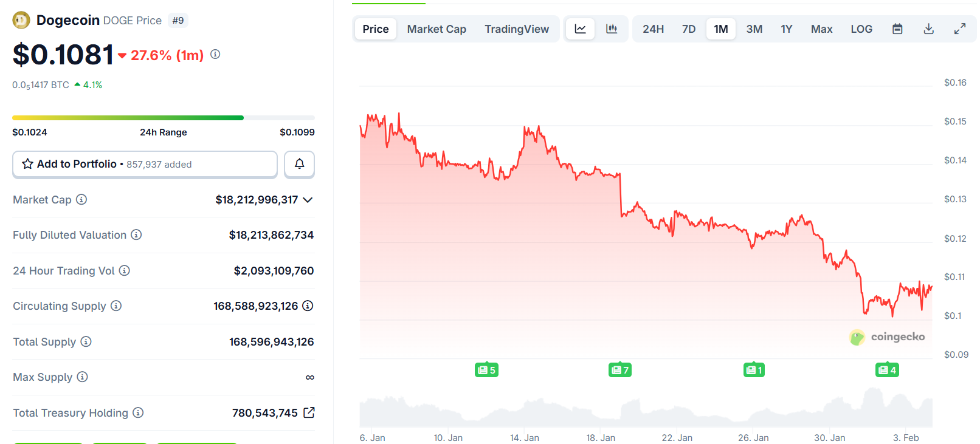This screenshot has width=980, height=444.
Task: Select the 7D time range
Action: pos(688,29)
